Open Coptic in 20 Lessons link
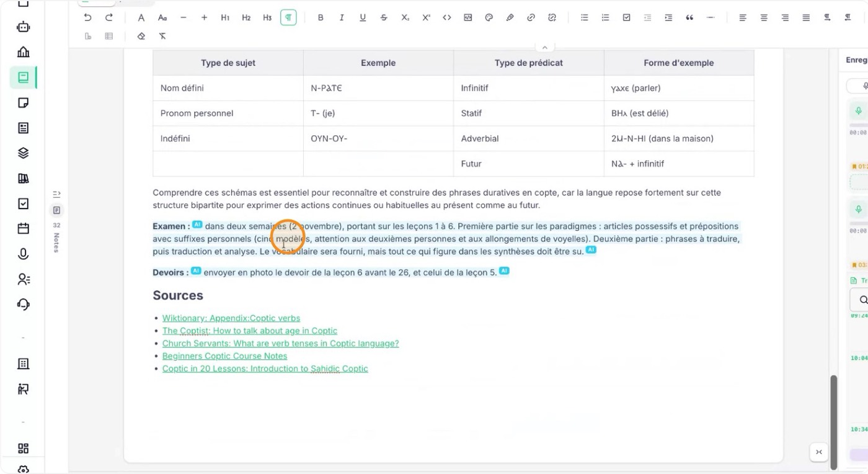 (x=265, y=369)
